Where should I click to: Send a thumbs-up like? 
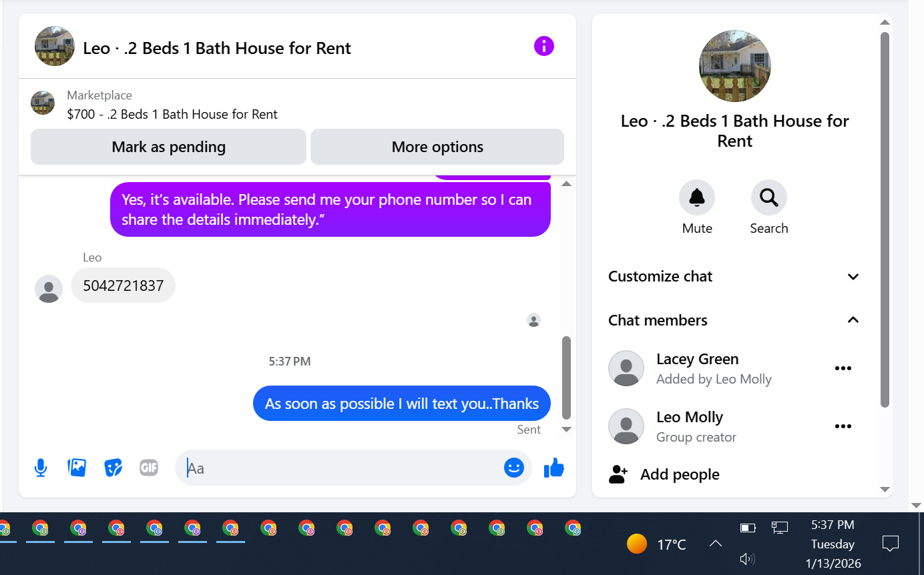point(554,468)
